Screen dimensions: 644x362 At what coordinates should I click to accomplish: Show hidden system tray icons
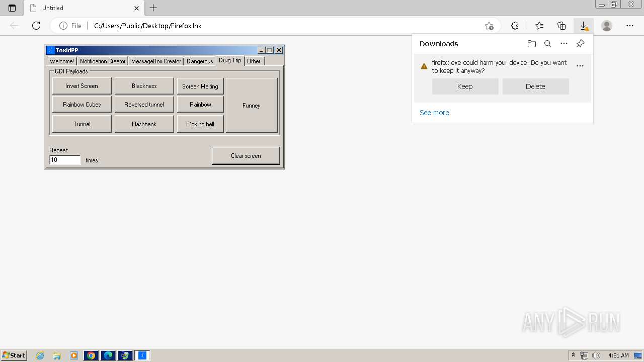(x=573, y=355)
